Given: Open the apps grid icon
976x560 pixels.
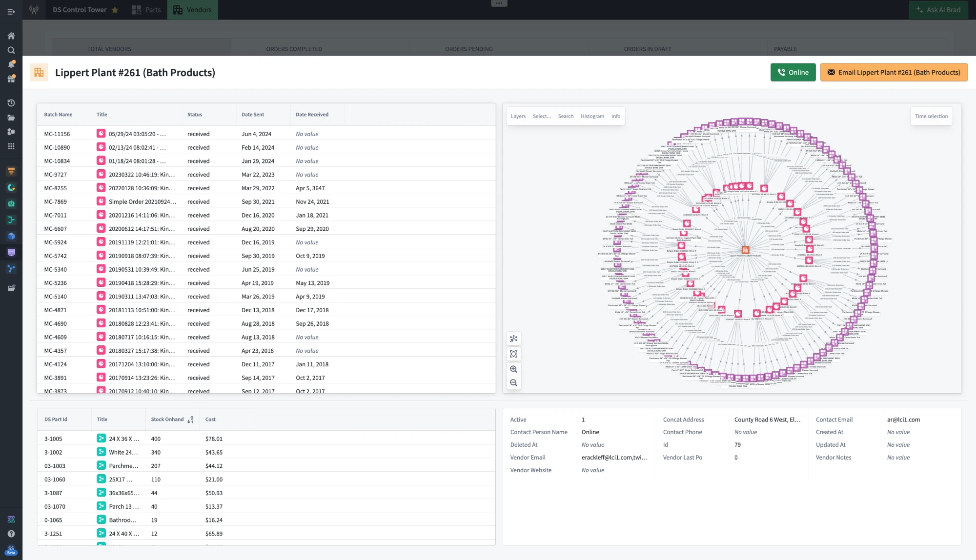Looking at the screenshot, I should (11, 146).
